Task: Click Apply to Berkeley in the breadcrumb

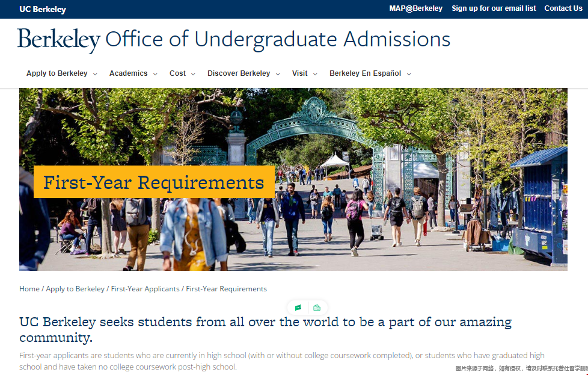Action: (x=75, y=289)
